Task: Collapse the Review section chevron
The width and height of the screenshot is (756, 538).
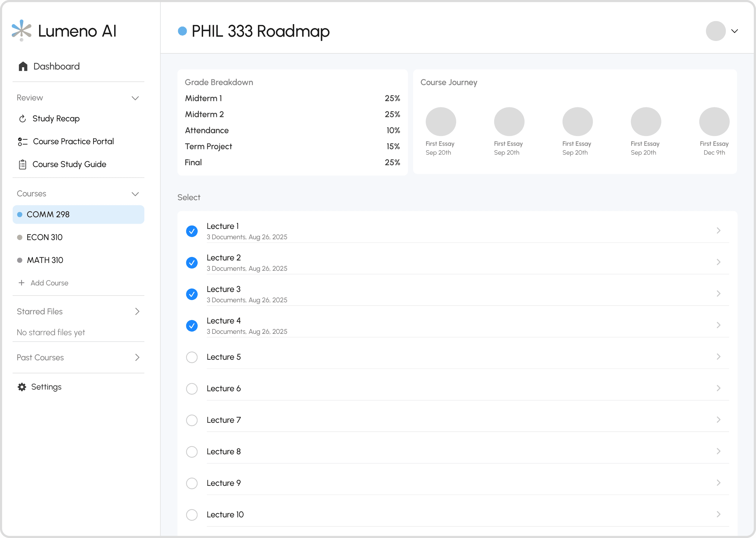Action: pyautogui.click(x=135, y=98)
